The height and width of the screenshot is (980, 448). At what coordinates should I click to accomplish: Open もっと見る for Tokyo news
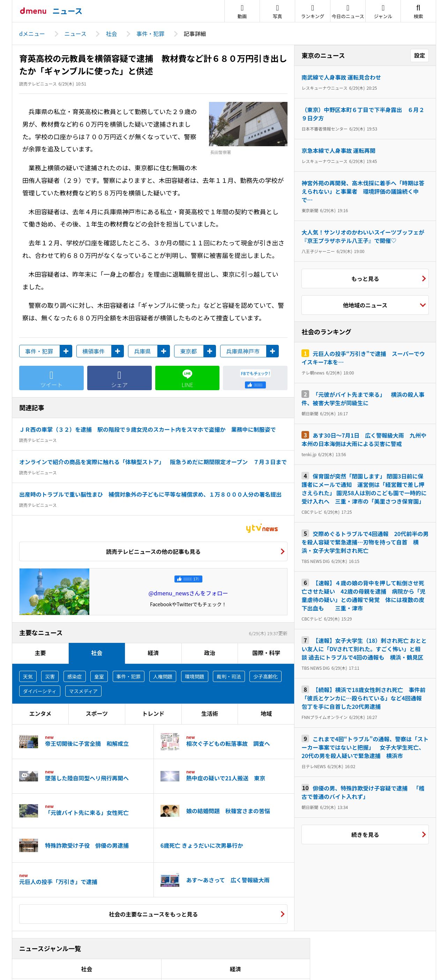coord(365,279)
